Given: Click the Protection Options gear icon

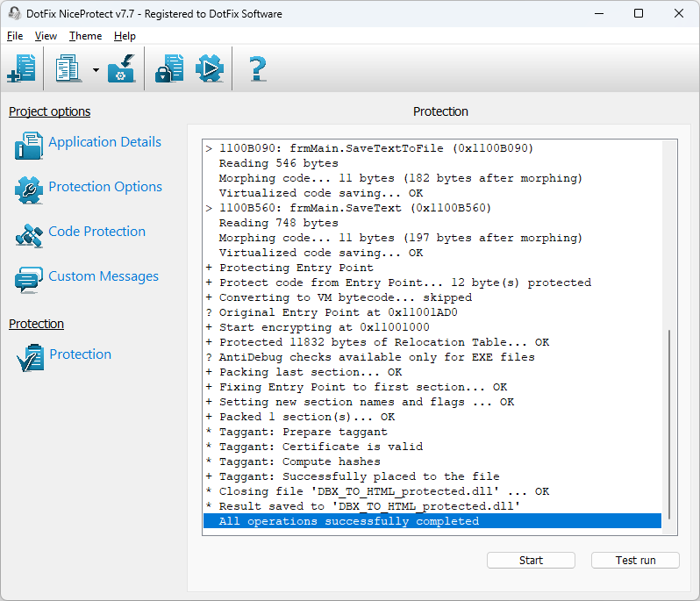Looking at the screenshot, I should pyautogui.click(x=29, y=190).
